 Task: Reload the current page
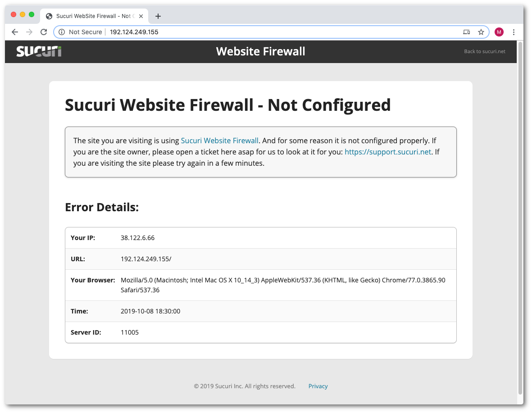(44, 32)
